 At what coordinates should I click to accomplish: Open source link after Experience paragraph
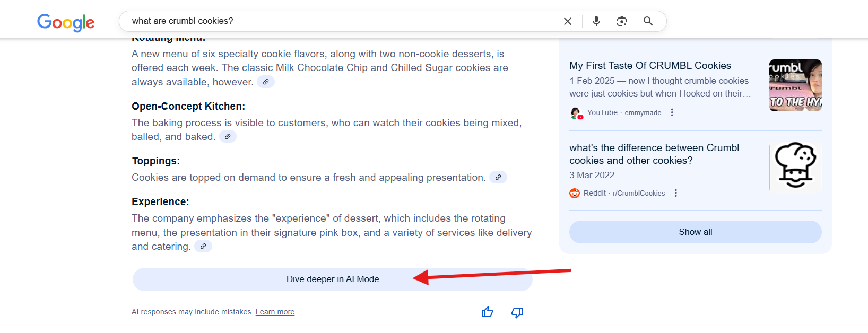203,246
